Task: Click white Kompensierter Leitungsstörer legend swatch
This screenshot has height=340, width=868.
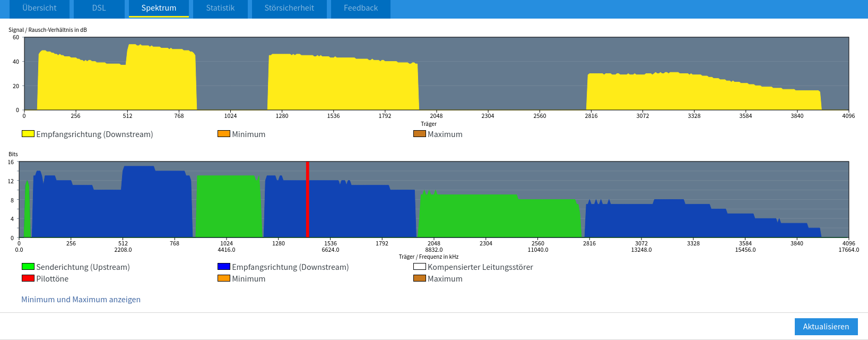Action: click(x=420, y=267)
